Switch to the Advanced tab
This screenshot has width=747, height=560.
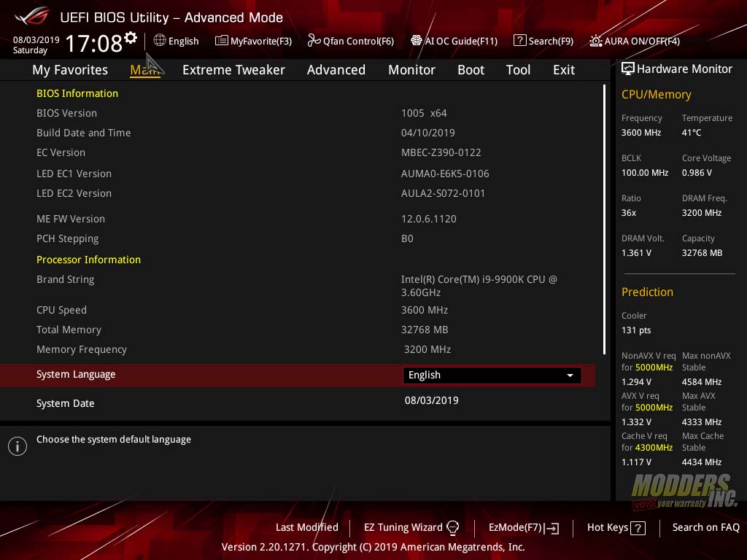336,70
